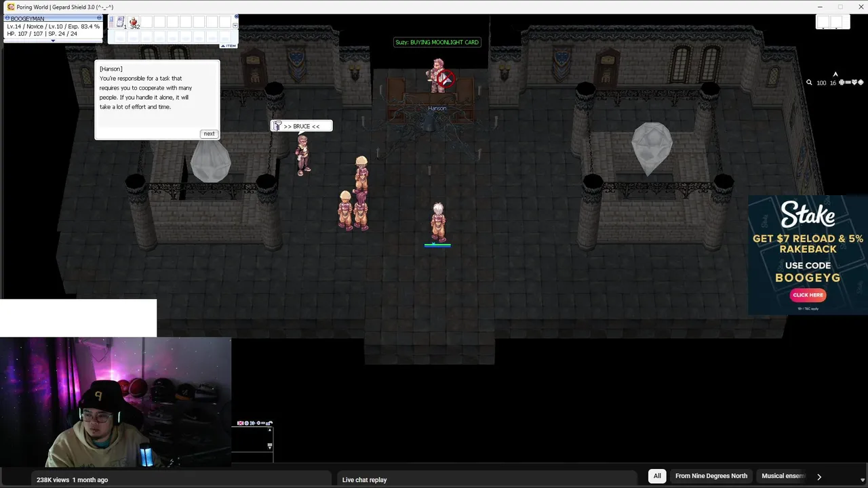This screenshot has width=868, height=488.
Task: Minimize status window using its right round button
Action: 99,18
